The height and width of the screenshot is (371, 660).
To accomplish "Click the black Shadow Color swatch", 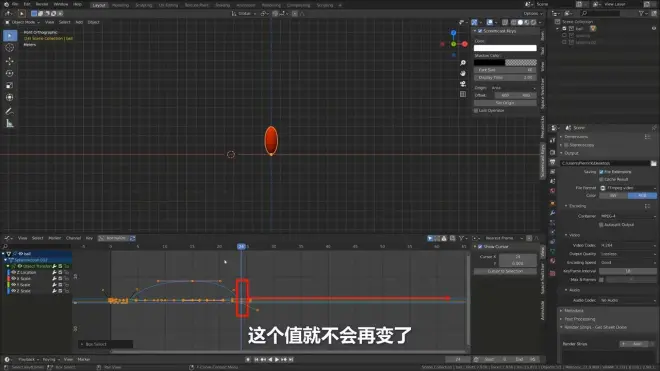I will 490,63.
